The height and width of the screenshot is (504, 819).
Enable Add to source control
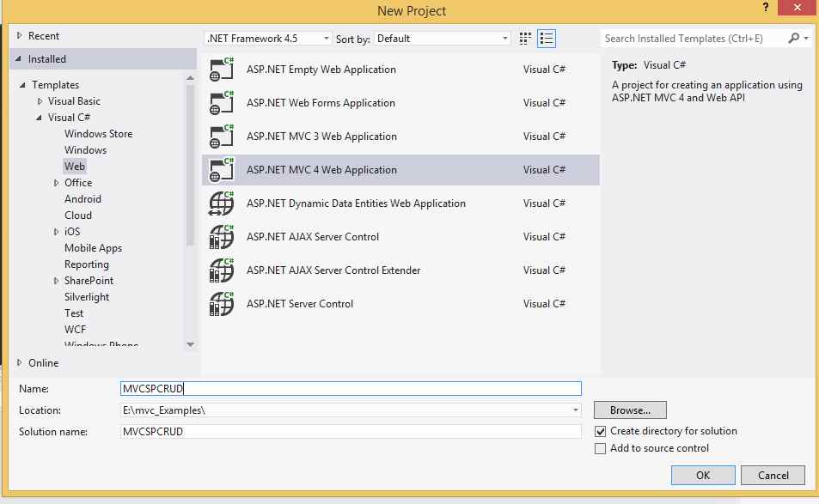tap(600, 448)
